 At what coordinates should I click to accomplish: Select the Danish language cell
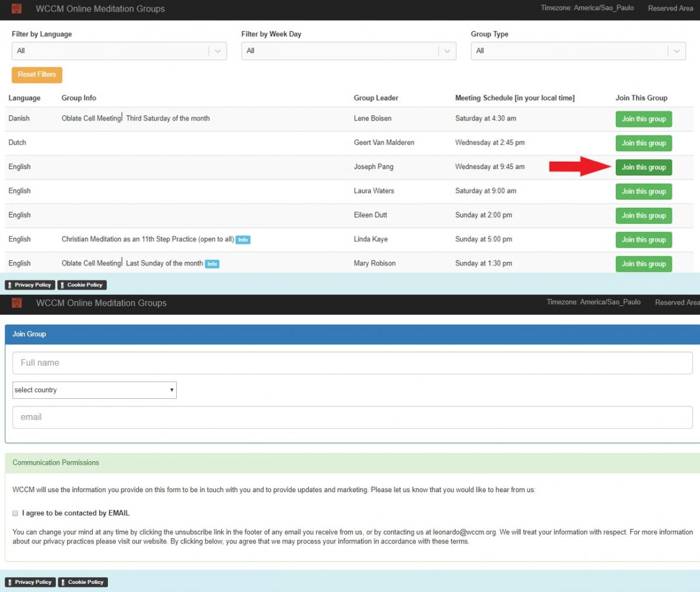[19, 119]
